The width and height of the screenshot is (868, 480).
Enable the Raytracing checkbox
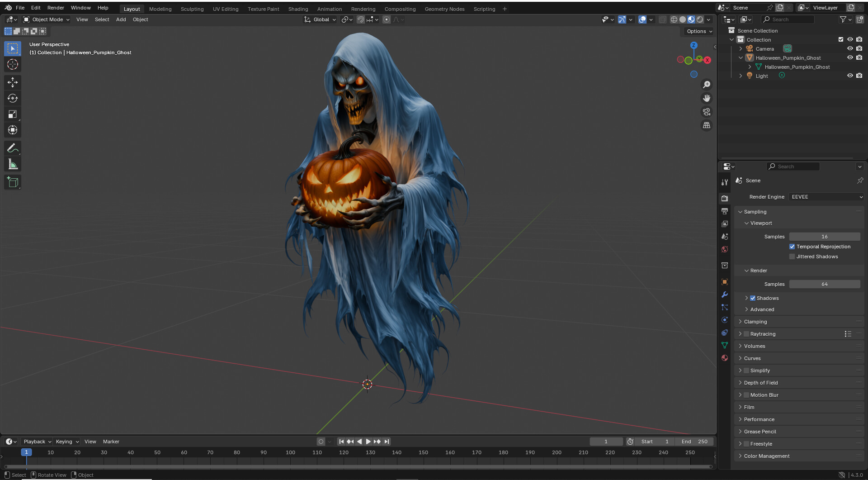pos(746,334)
